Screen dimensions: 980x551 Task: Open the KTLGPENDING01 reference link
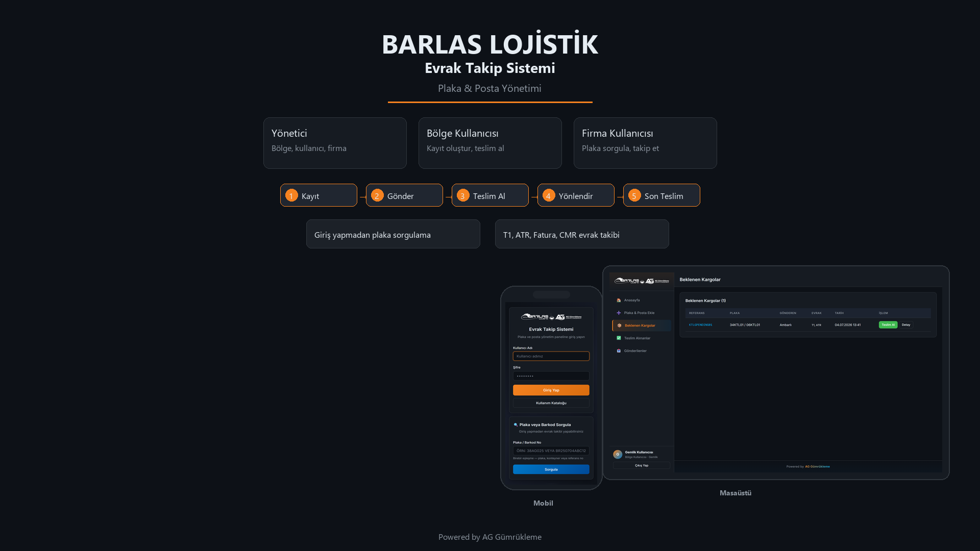(x=700, y=325)
